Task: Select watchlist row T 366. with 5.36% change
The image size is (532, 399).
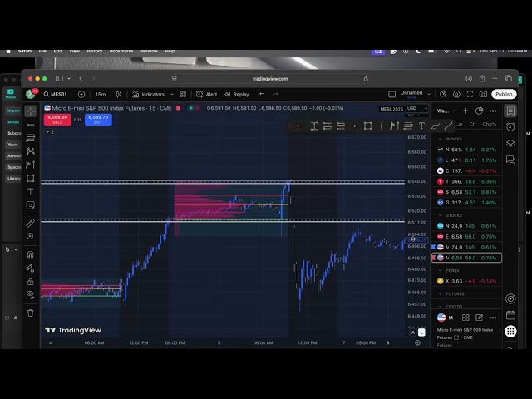Action: pyautogui.click(x=467, y=181)
